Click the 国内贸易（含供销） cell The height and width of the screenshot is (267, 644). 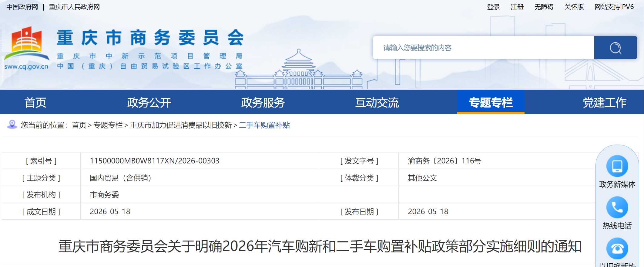tap(120, 178)
